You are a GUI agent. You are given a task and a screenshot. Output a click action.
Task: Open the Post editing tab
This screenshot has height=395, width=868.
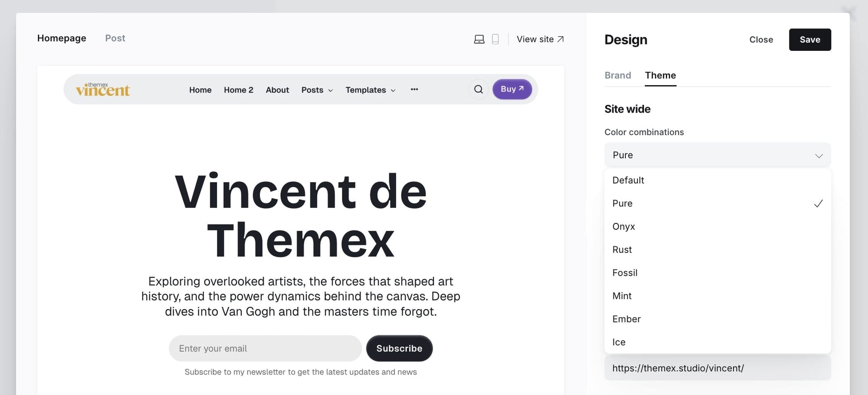click(x=115, y=38)
